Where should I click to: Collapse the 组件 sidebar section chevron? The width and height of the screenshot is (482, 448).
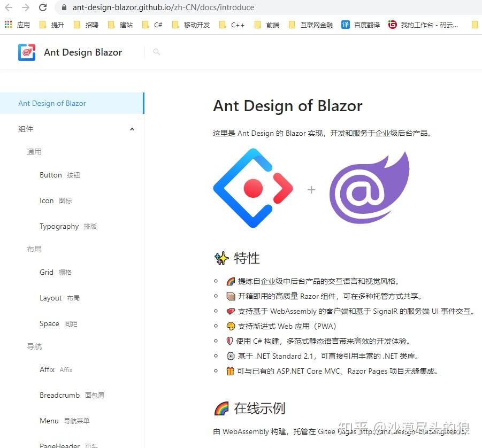point(132,129)
